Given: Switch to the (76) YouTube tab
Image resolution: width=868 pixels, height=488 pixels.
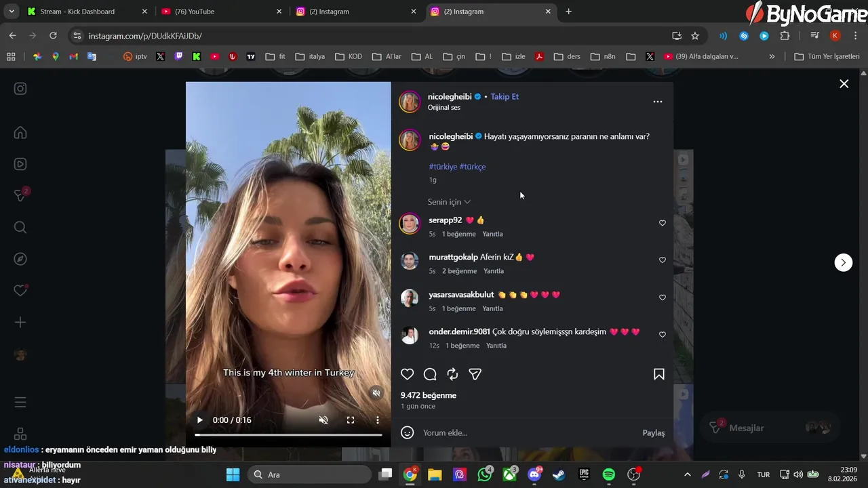Looking at the screenshot, I should click(x=222, y=12).
